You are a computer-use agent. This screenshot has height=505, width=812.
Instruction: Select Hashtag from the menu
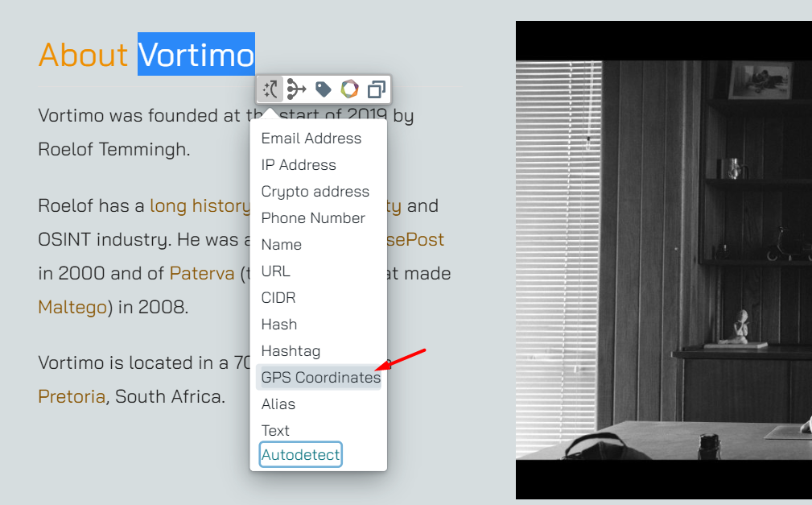point(291,351)
